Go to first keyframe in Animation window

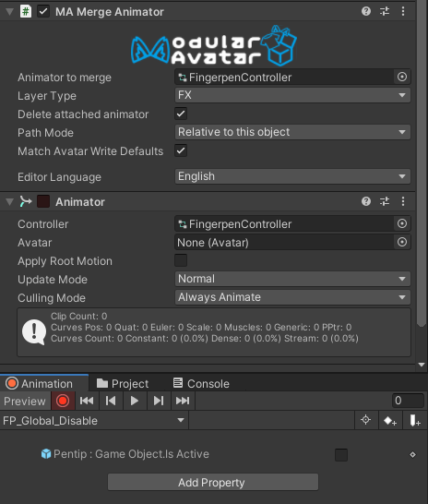pos(87,401)
